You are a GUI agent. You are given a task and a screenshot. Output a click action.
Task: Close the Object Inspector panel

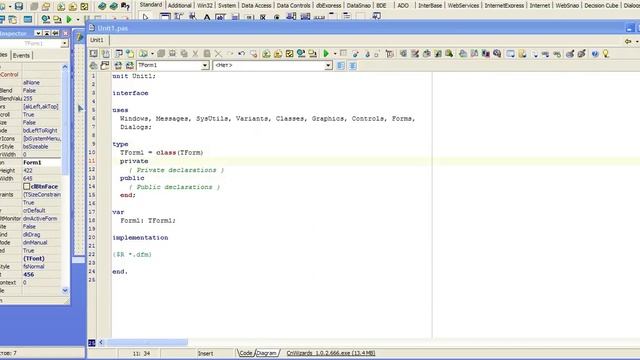pos(65,33)
